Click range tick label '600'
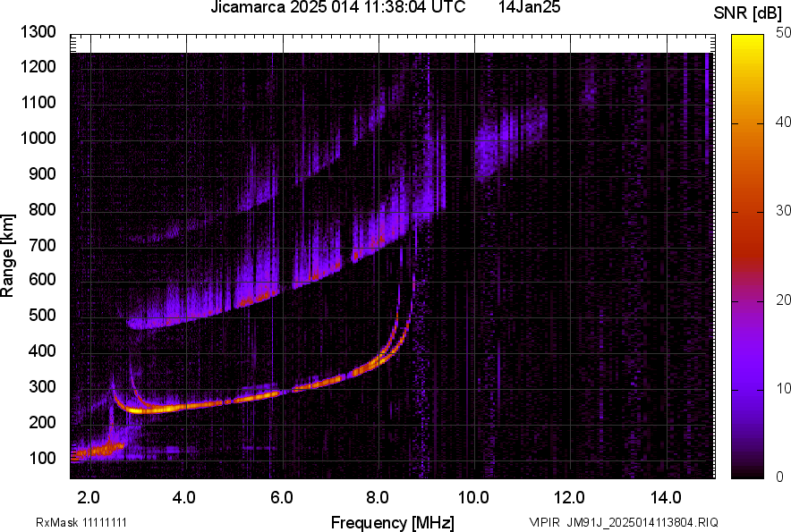This screenshot has width=791, height=532. tap(42, 279)
